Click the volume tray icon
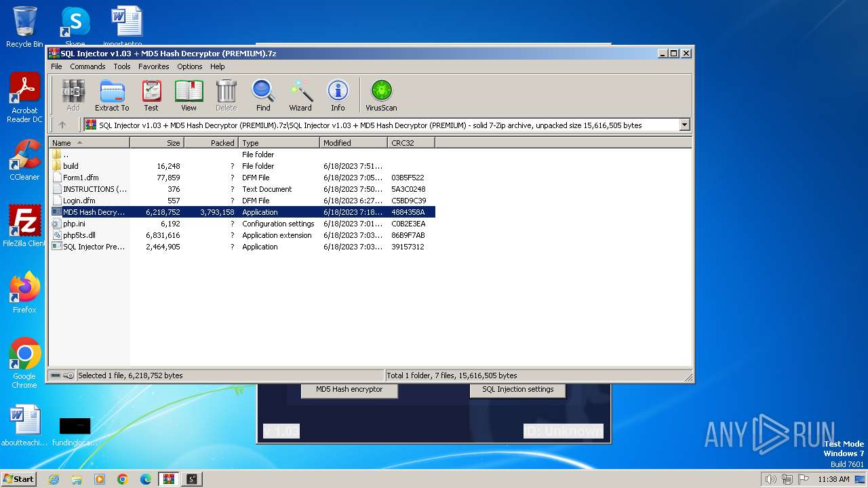This screenshot has width=868, height=488. click(x=770, y=479)
